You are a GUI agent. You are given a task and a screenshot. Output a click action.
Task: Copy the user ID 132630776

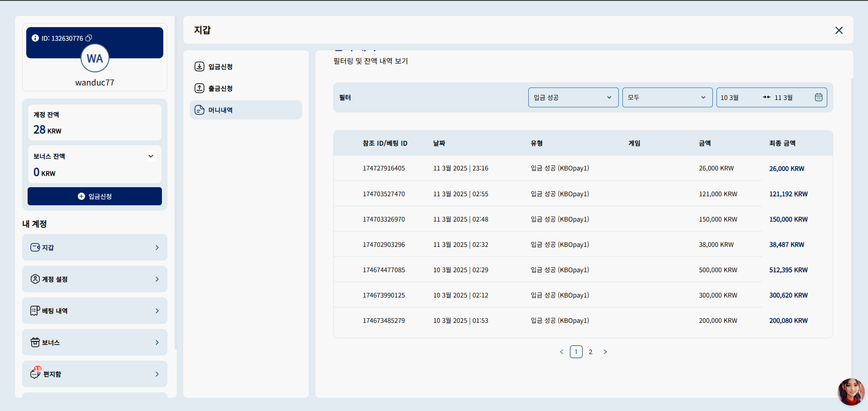pyautogui.click(x=89, y=38)
